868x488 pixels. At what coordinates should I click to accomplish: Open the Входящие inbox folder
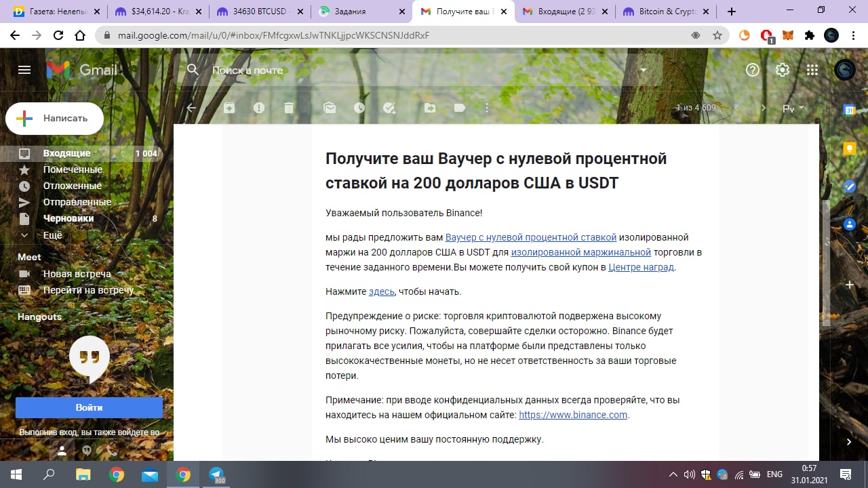pyautogui.click(x=66, y=153)
